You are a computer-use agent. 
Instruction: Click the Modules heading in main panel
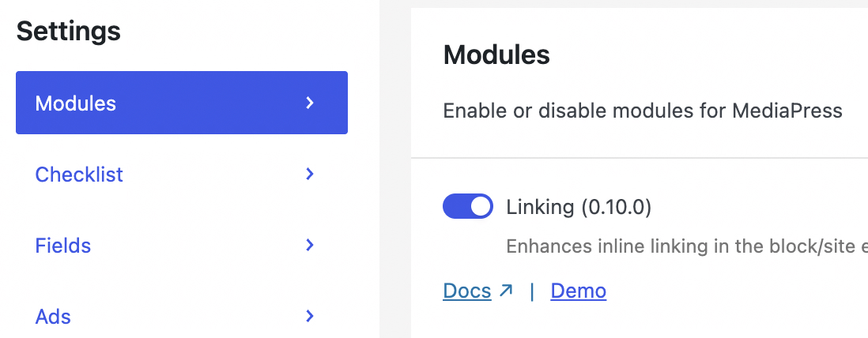[x=496, y=55]
